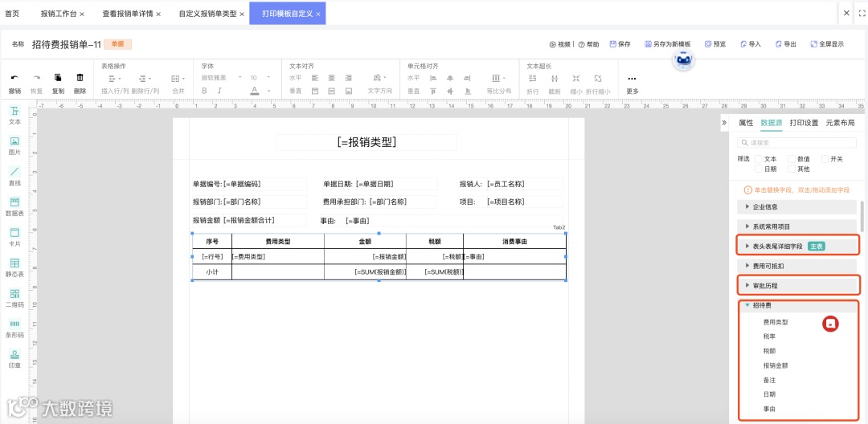868x424 pixels.
Task: Select the 数据表 tool
Action: (x=15, y=207)
